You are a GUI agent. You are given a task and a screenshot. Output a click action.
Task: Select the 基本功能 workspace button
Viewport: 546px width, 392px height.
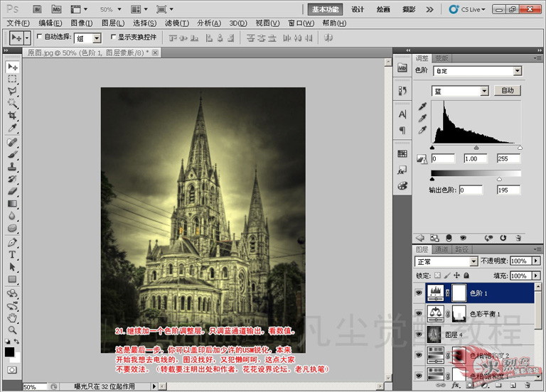click(325, 9)
